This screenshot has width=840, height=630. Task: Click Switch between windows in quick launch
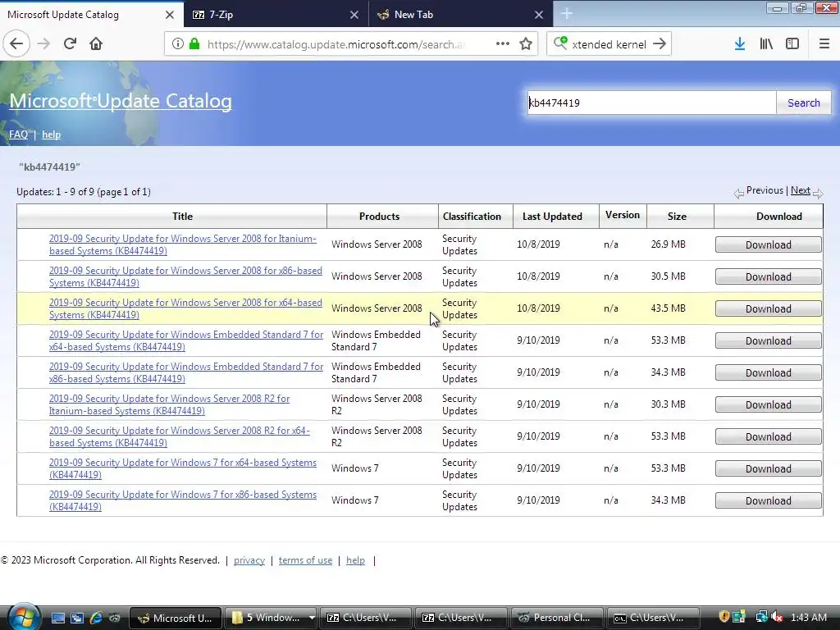point(76,618)
